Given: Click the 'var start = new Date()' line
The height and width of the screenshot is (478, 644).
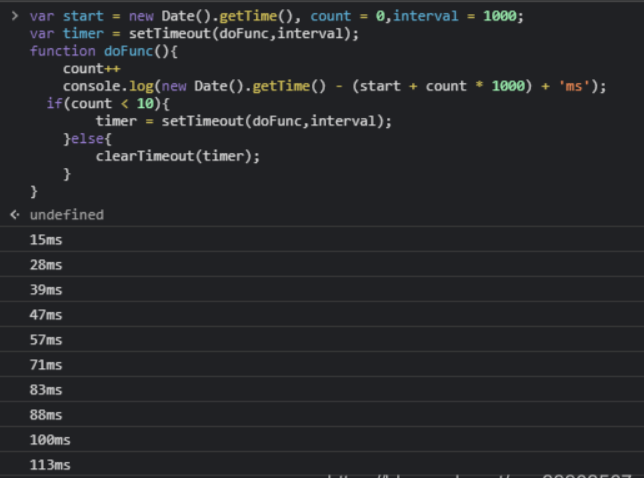Looking at the screenshot, I should coord(277,16).
